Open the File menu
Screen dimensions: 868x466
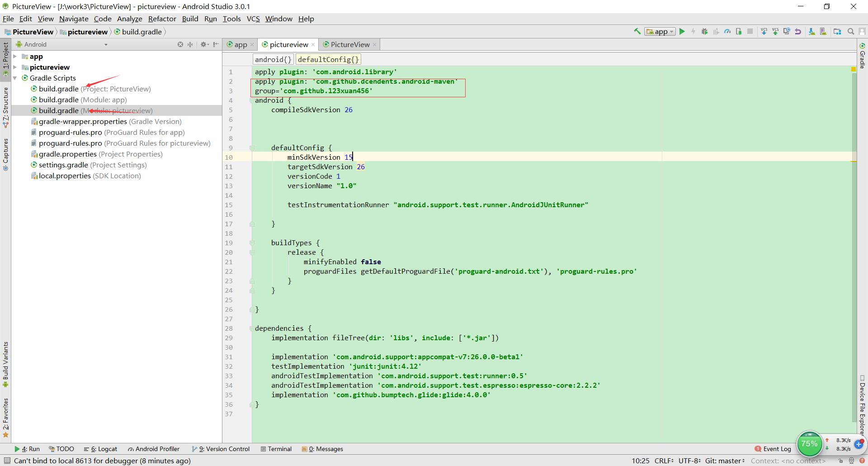tap(8, 19)
